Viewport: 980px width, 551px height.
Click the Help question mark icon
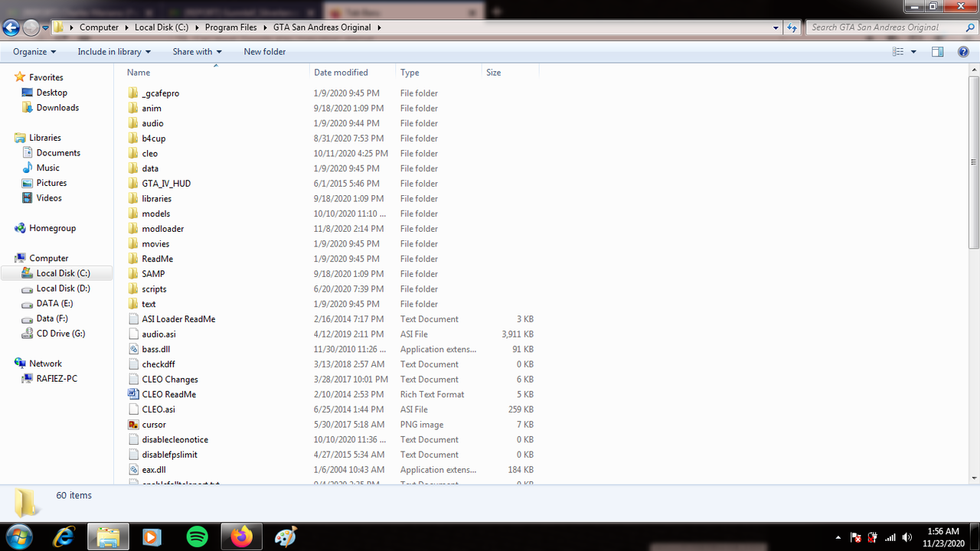pos(964,52)
